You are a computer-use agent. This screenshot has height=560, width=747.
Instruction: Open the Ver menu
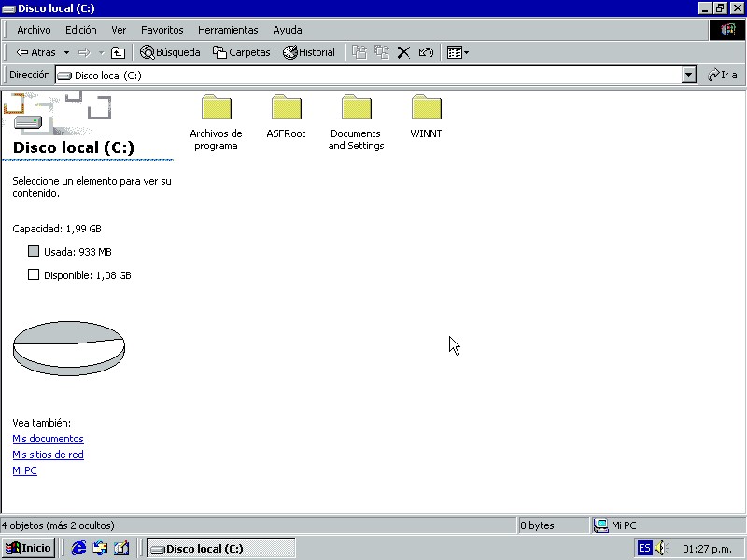click(119, 30)
